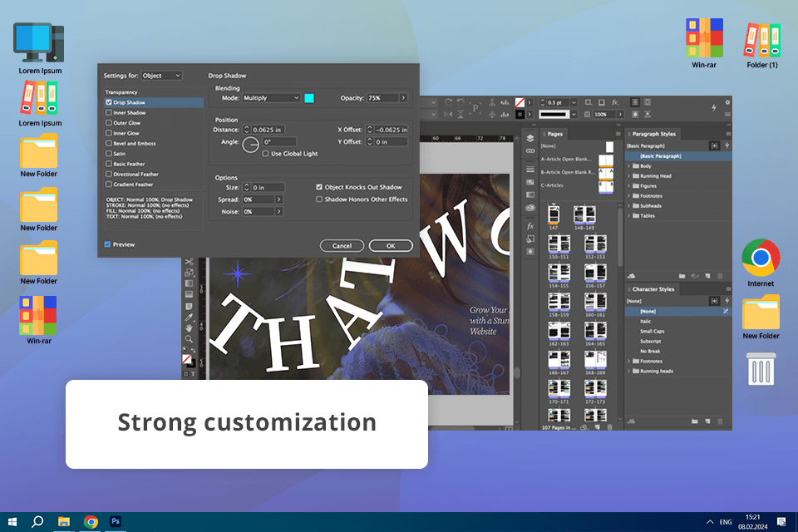
Task: Click the flip vertical icon
Action: (461, 115)
